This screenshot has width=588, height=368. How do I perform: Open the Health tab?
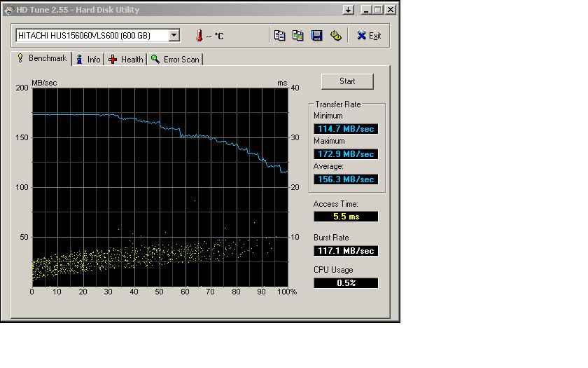click(126, 60)
